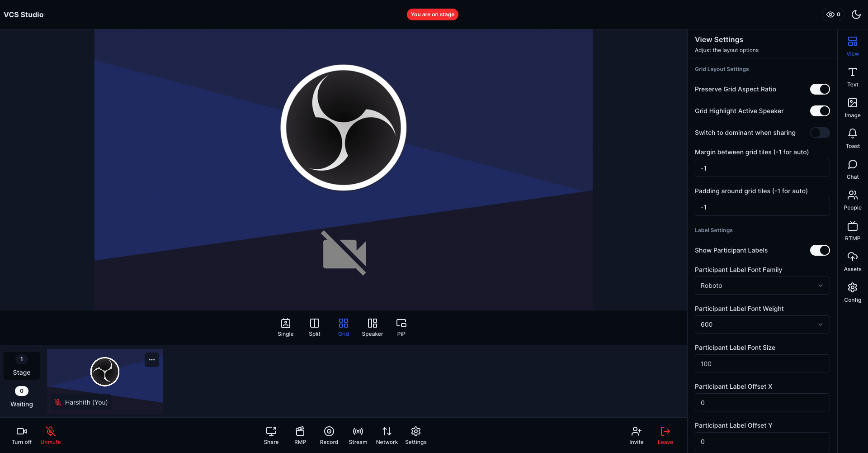Switch to dark mode moon icon
The image size is (868, 453).
(x=856, y=14)
